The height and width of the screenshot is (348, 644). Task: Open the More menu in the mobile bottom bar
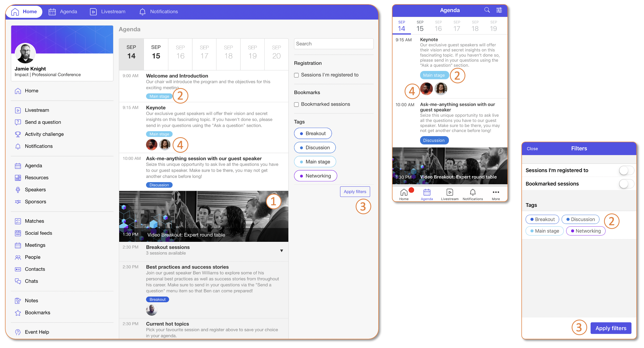tap(496, 194)
